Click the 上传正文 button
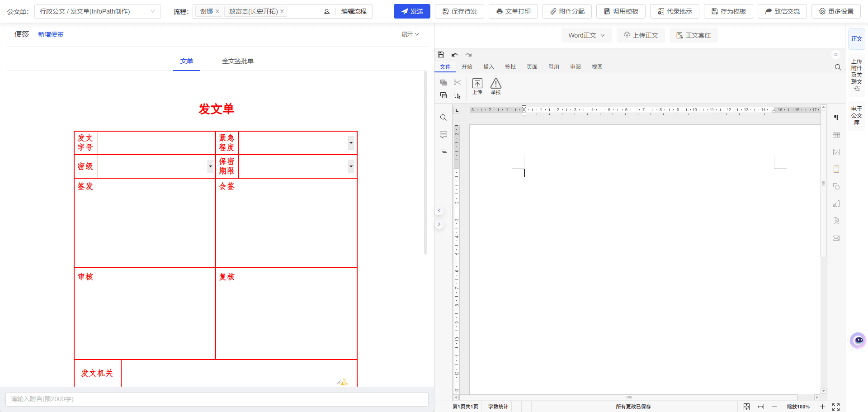This screenshot has width=868, height=412. point(641,35)
